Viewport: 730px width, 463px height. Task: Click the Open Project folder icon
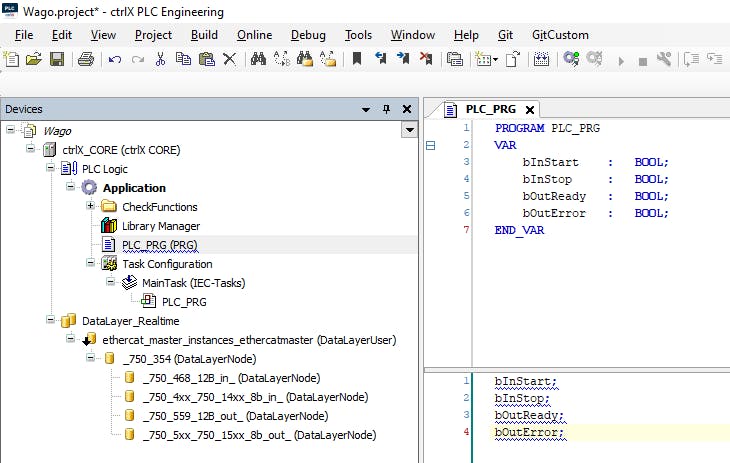(34, 59)
